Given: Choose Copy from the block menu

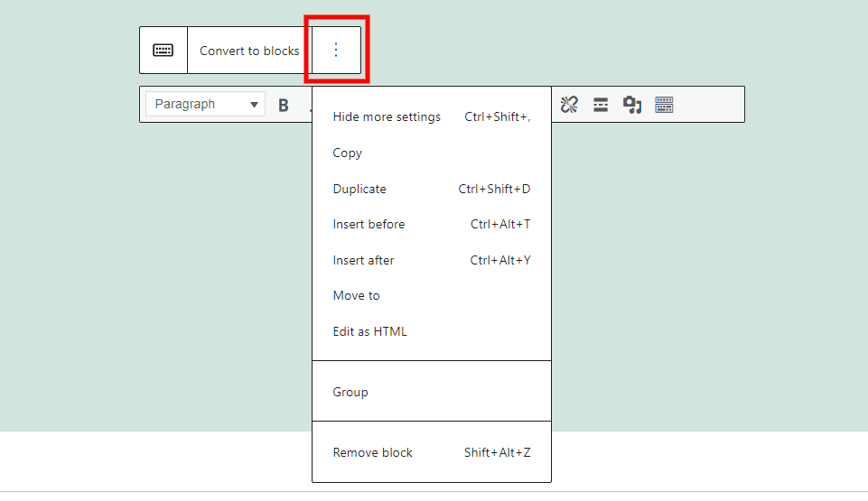Looking at the screenshot, I should 348,153.
